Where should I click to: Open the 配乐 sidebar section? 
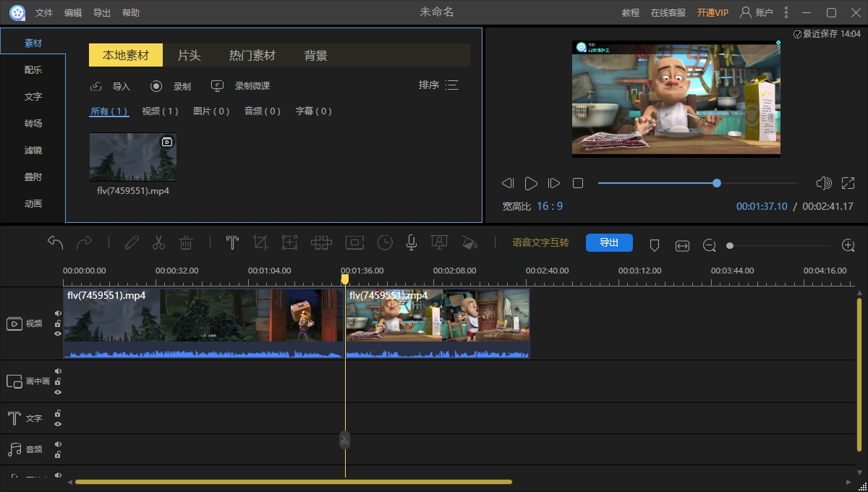click(33, 70)
